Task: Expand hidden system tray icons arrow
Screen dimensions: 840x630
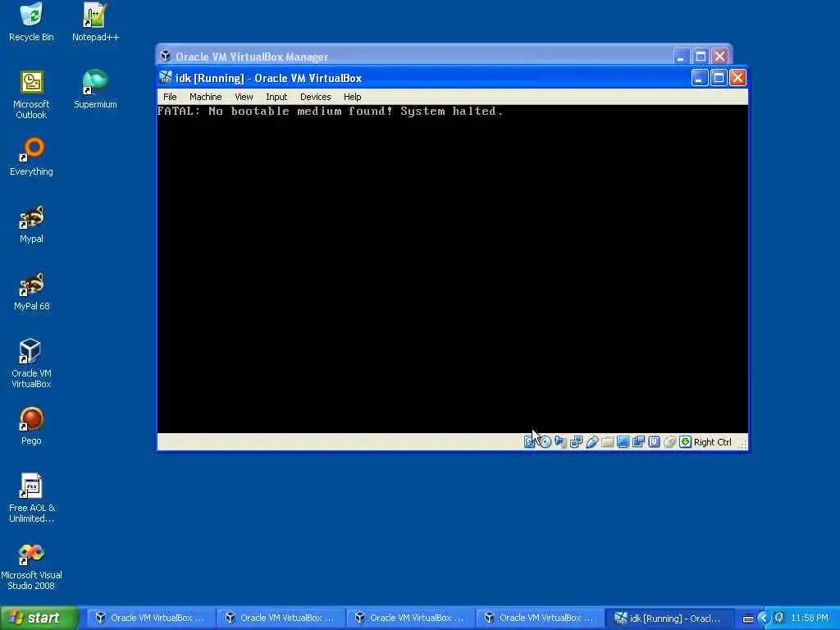Action: click(764, 619)
